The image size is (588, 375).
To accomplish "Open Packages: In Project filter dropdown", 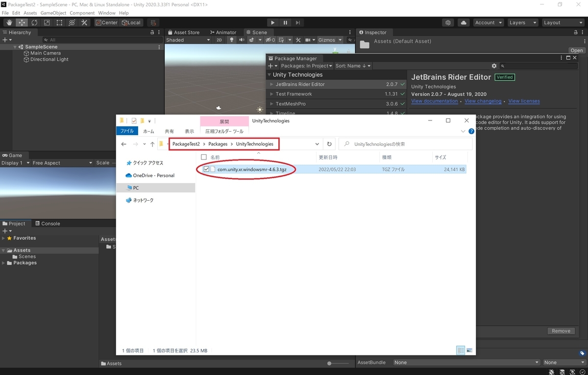I will [x=307, y=66].
